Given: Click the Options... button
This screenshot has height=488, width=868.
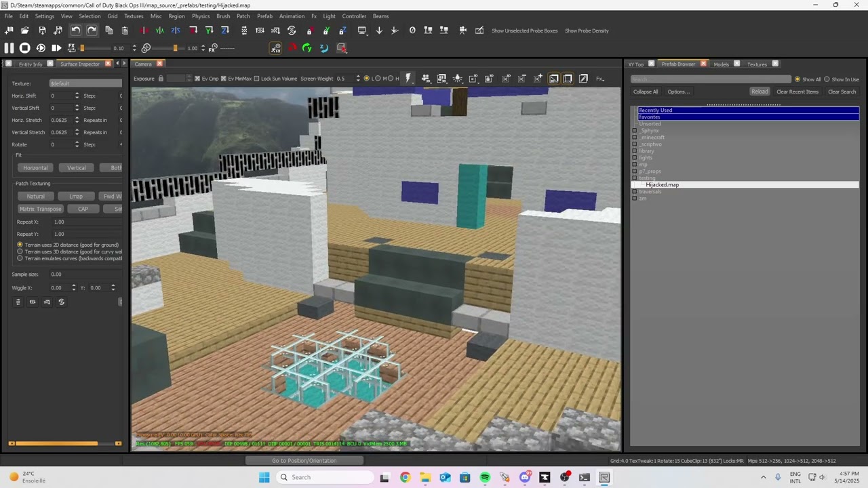Looking at the screenshot, I should 678,91.
